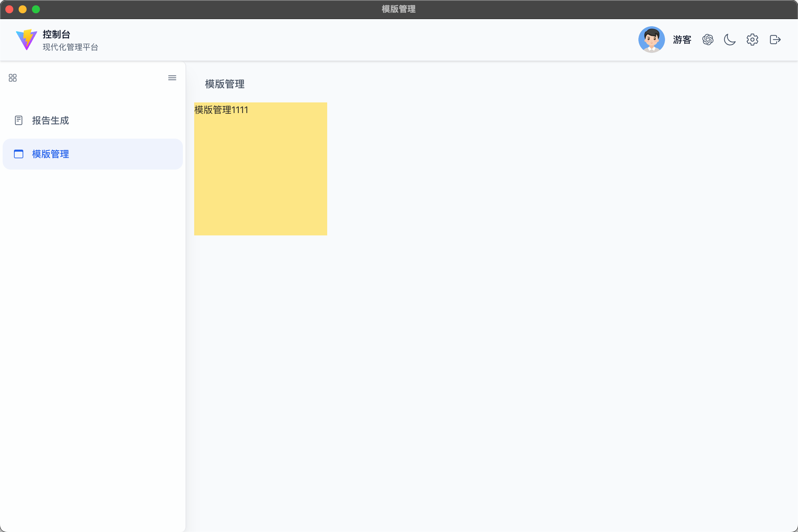Click the 模版管理 window icon in sidebar
798x532 pixels.
(x=19, y=154)
